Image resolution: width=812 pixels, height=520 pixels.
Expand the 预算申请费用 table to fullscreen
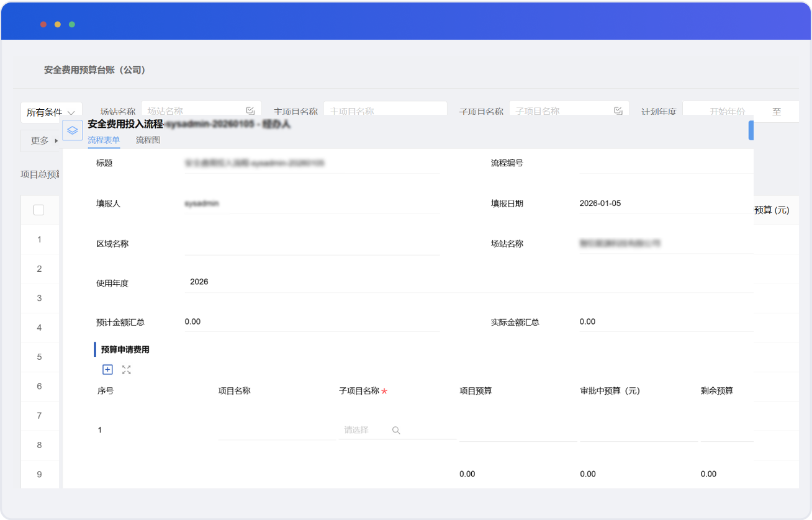(127, 370)
